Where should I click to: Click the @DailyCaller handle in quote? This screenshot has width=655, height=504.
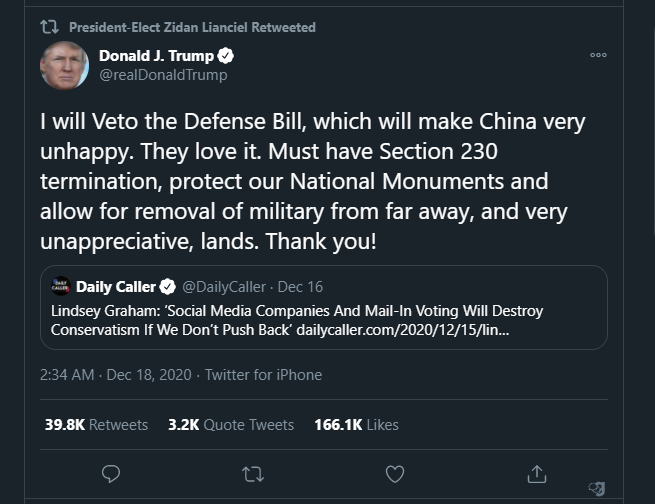coord(225,288)
